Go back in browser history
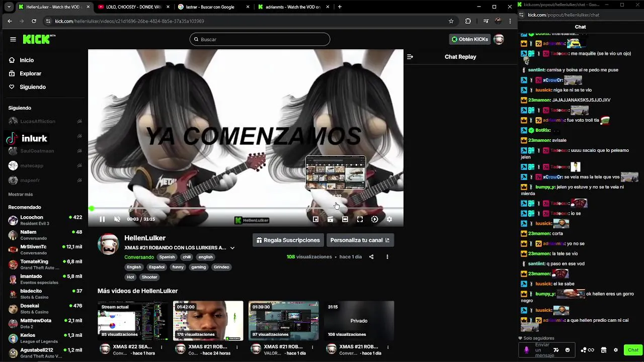The width and height of the screenshot is (644, 362). click(10, 21)
